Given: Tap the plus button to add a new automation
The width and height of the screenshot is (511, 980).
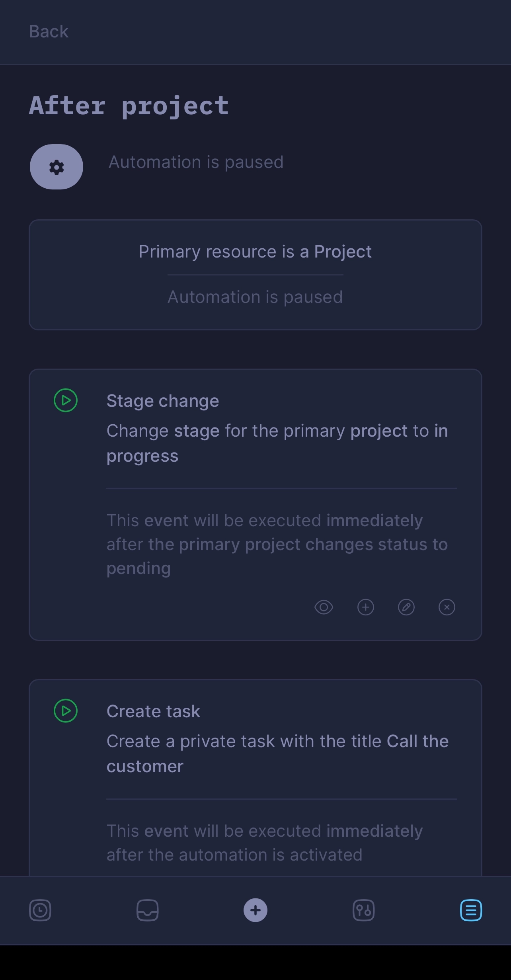Looking at the screenshot, I should 255,910.
